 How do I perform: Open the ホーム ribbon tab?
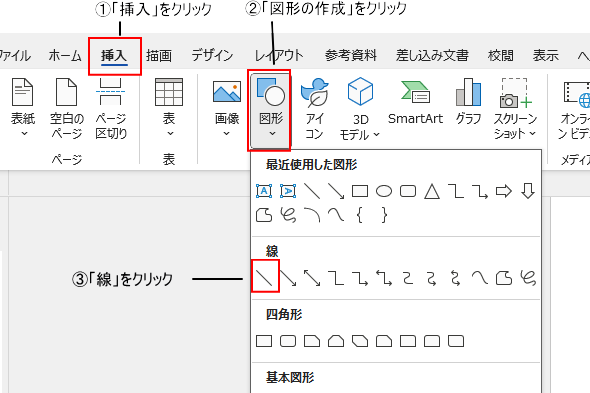click(x=65, y=56)
